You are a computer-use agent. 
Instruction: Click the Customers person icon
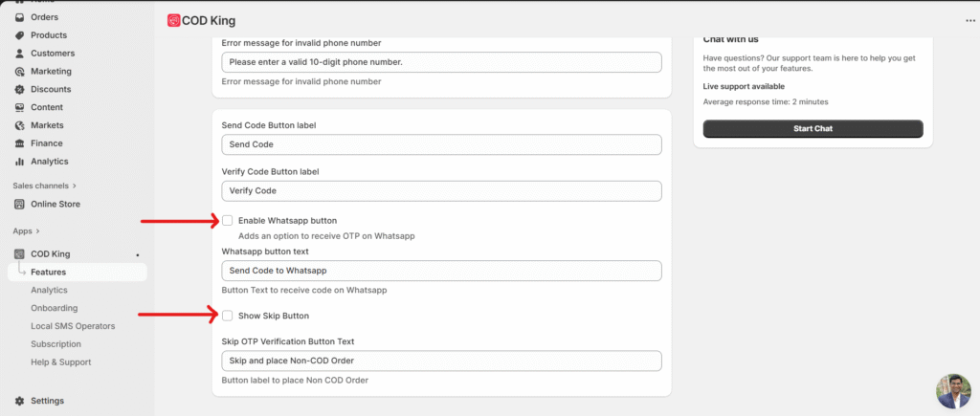[20, 54]
